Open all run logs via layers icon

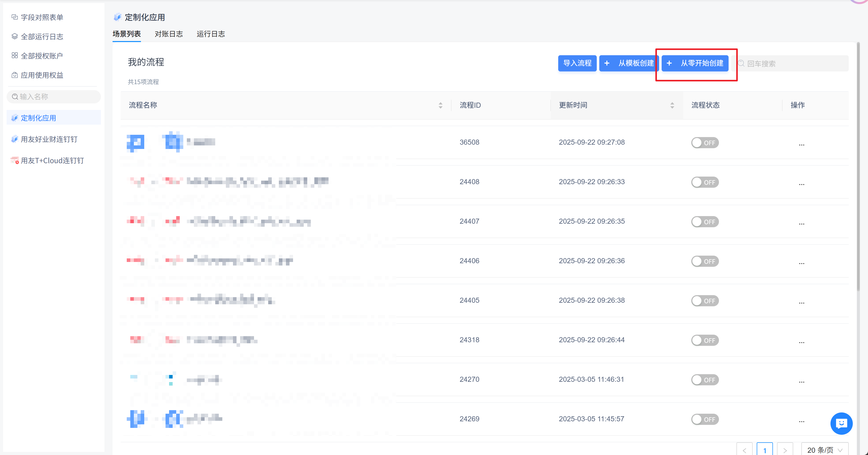click(x=14, y=36)
